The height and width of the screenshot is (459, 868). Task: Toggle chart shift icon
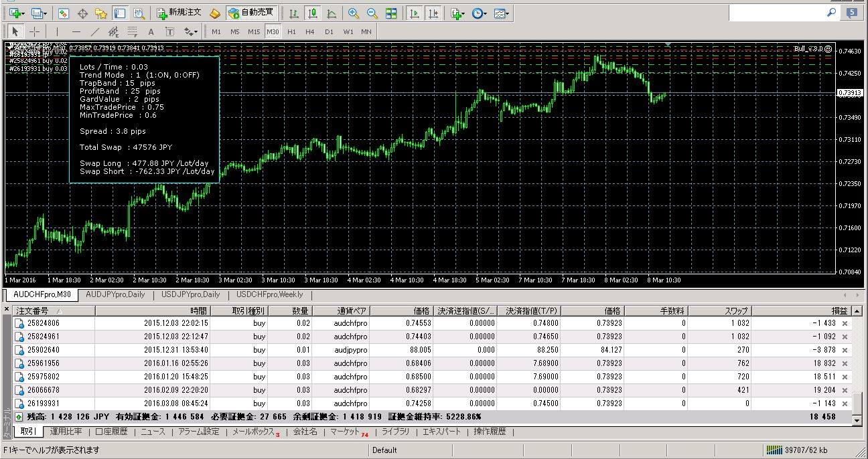click(433, 13)
